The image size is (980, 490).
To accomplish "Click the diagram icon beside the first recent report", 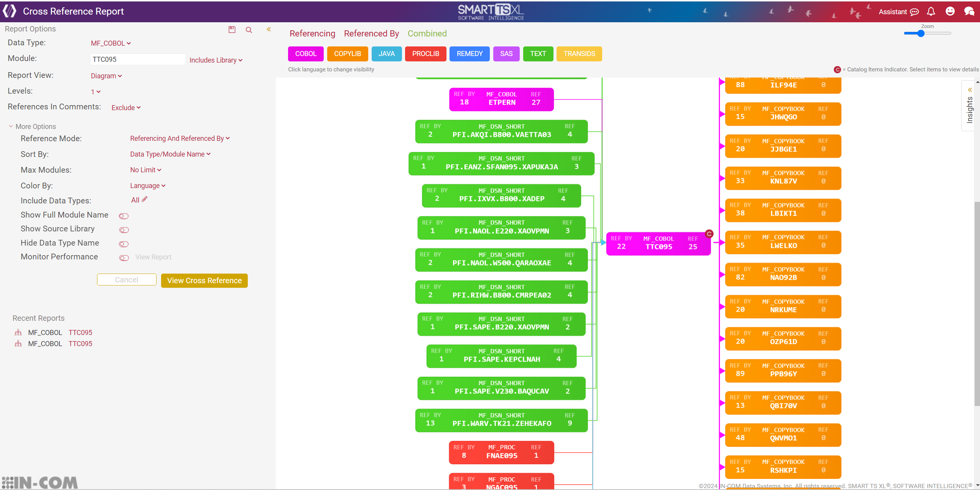I will point(18,332).
